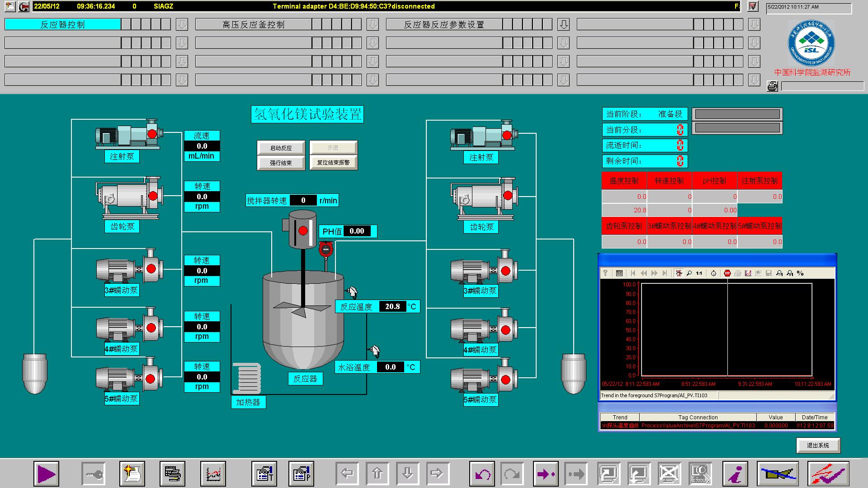The height and width of the screenshot is (488, 868).
Task: Click the stop update icon in trend toolbar
Action: (x=727, y=273)
